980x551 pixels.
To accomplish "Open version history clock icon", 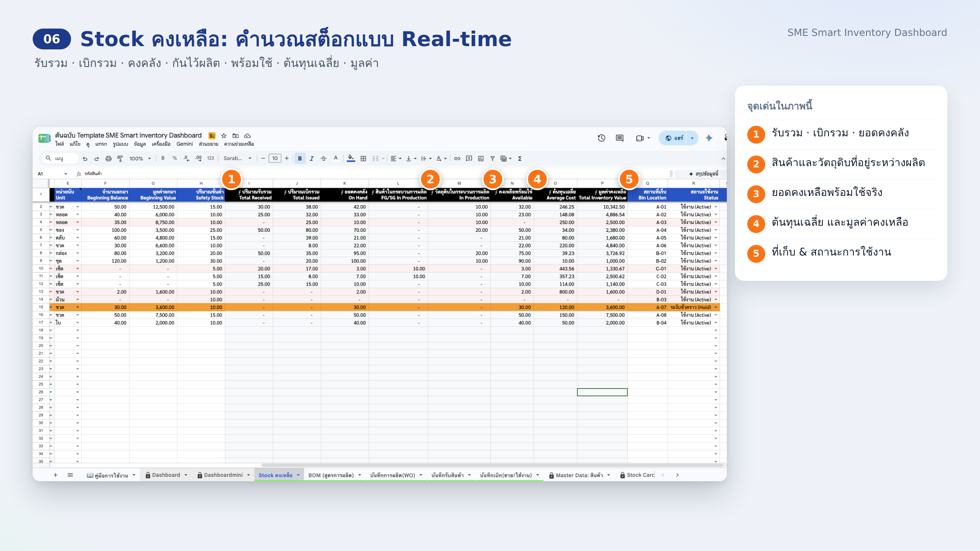I will tap(601, 138).
